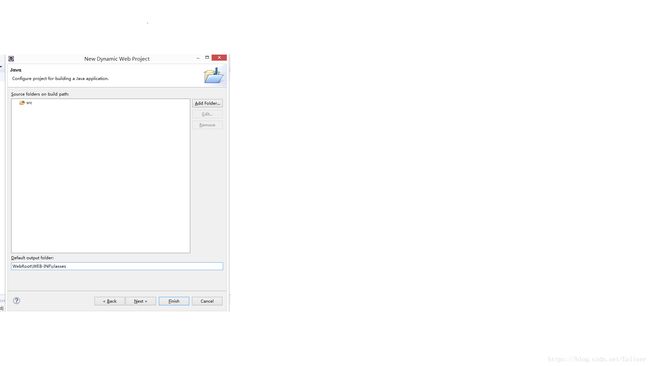Proceed with the Next > button

pos(141,301)
